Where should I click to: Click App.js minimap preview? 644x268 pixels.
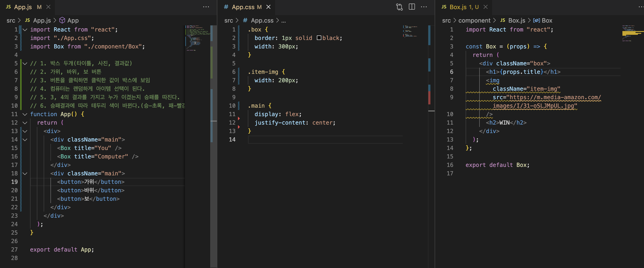tap(198, 38)
